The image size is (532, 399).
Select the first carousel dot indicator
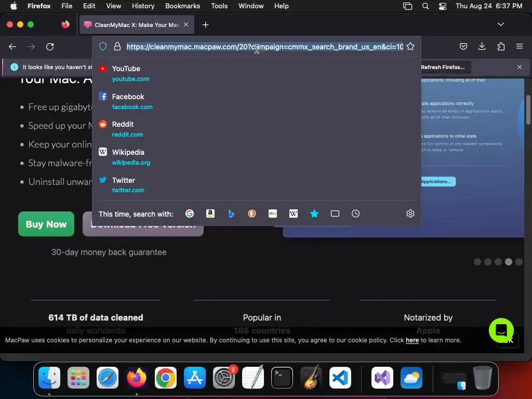[477, 262]
